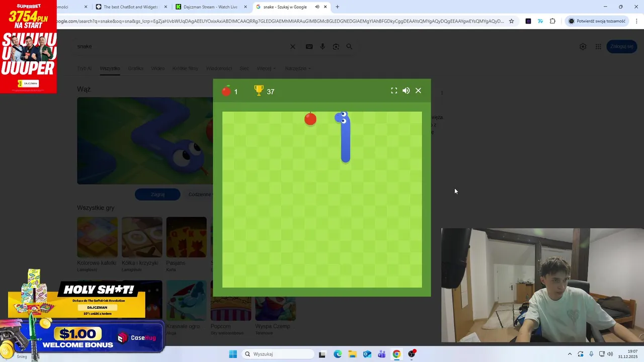This screenshot has height=362, width=644.
Task: Submit search with magnifier icon
Action: click(349, 46)
